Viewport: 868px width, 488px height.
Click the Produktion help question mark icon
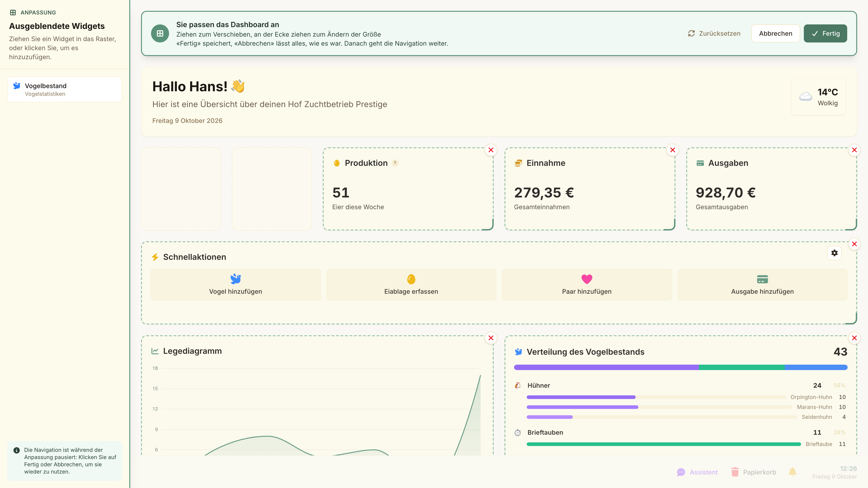[395, 163]
